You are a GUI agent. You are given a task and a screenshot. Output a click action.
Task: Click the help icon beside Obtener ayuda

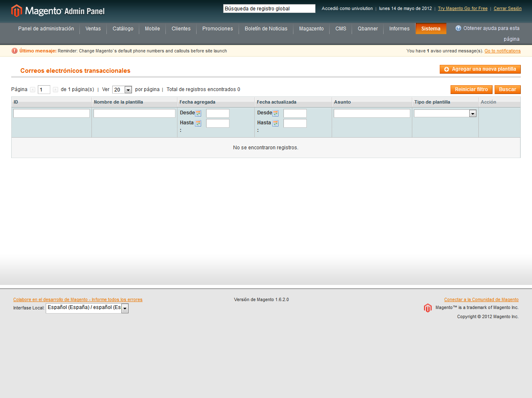(x=458, y=28)
